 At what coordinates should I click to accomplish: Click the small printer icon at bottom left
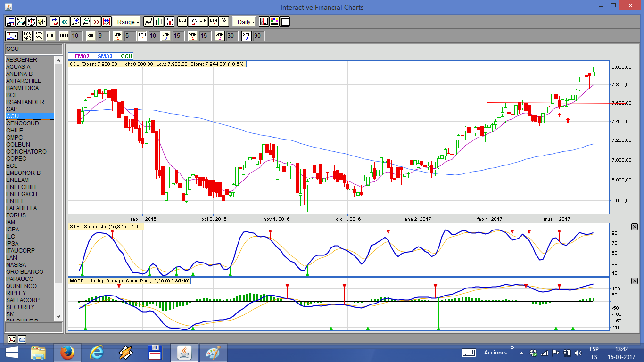tap(22, 339)
